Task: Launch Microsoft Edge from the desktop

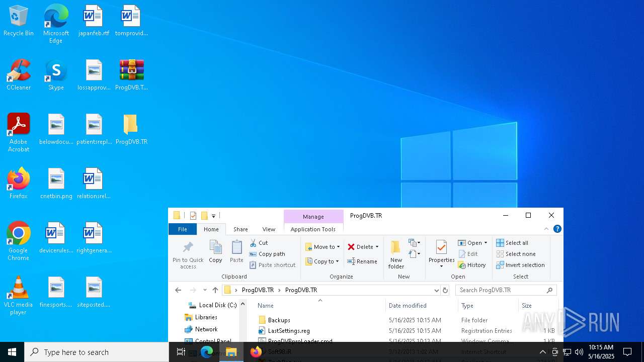Action: coord(56,24)
